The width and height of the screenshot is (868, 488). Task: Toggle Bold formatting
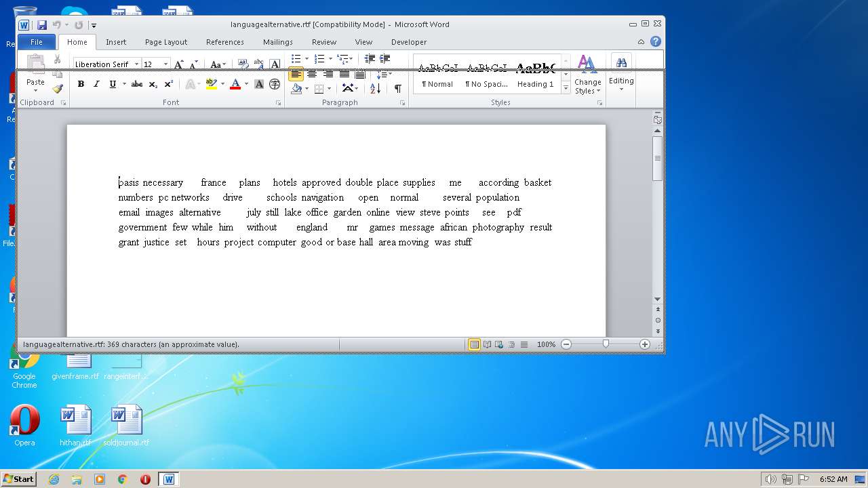point(81,84)
